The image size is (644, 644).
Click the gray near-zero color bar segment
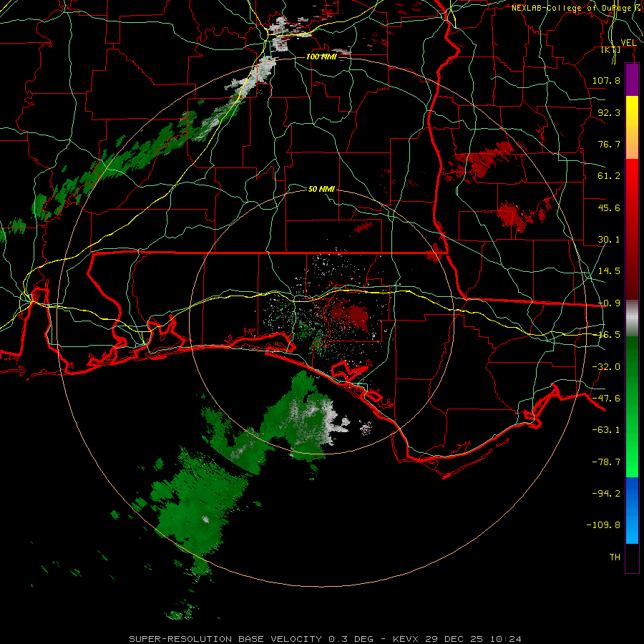pos(632,318)
